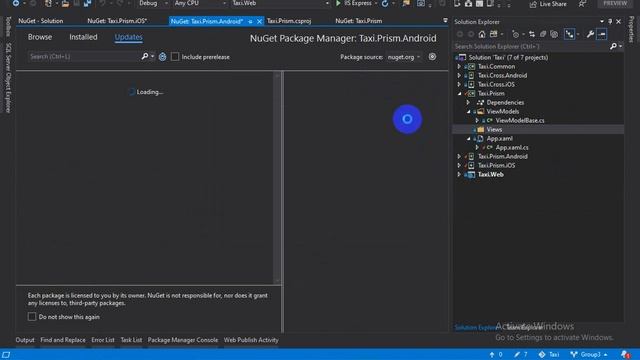The height and width of the screenshot is (360, 640).
Task: Click the Solution Explorer search magnifier icon
Action: [x=613, y=47]
